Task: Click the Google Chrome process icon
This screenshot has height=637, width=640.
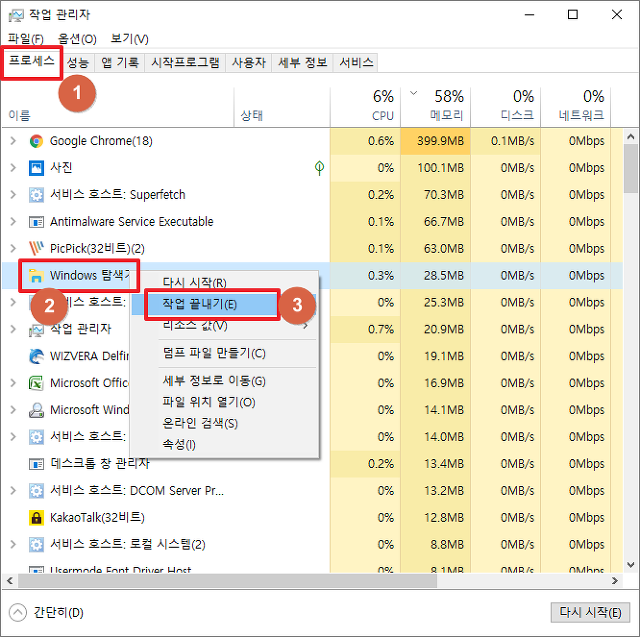Action: [x=36, y=141]
